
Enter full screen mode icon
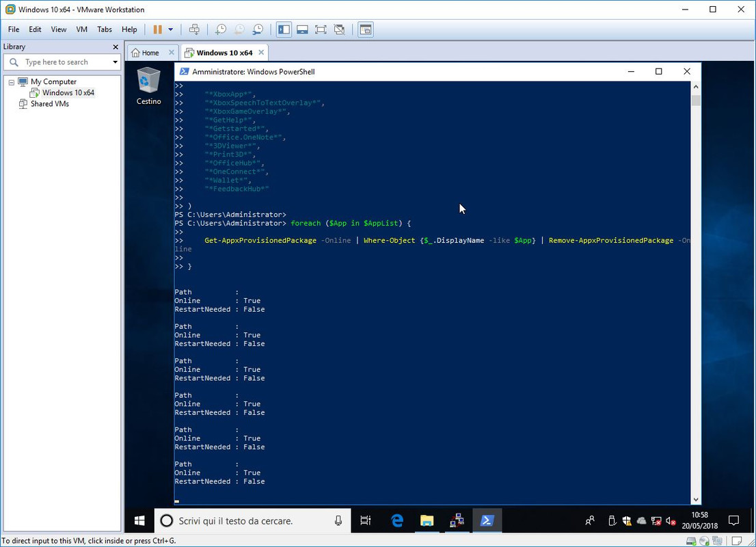point(321,29)
